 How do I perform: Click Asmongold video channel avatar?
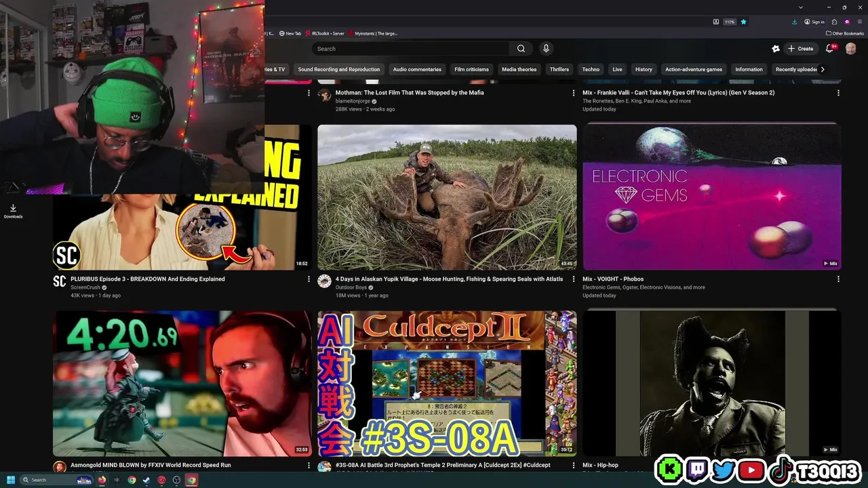60,467
